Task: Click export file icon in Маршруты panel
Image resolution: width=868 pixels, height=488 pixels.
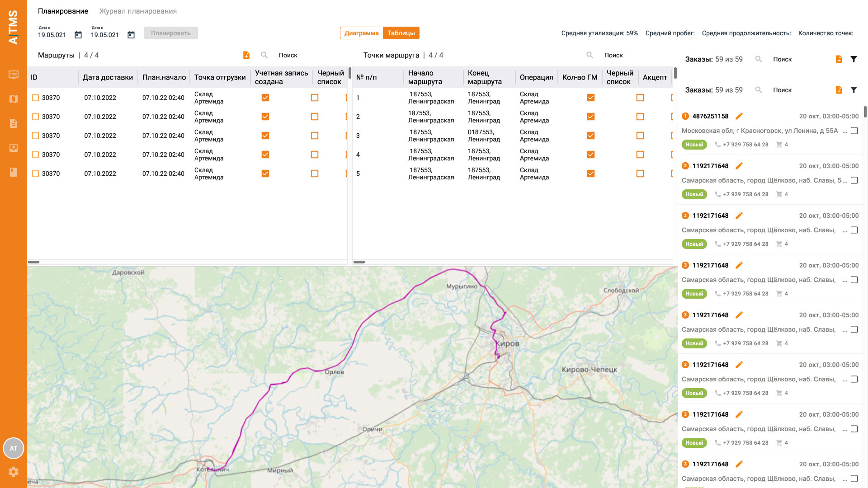Action: 246,55
